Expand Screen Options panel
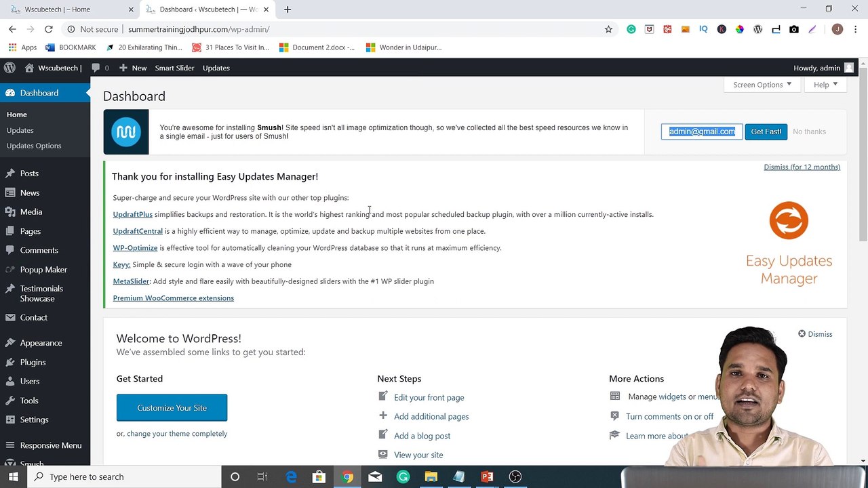 762,85
